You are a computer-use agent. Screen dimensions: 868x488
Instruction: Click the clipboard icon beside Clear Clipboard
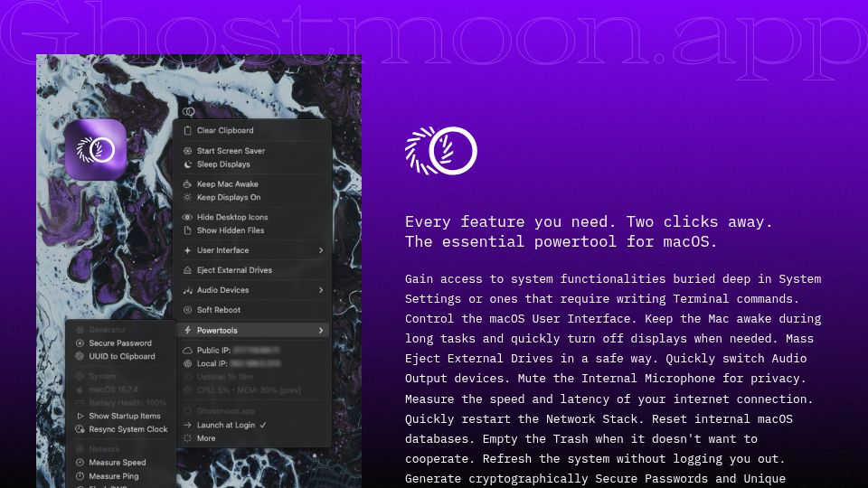pyautogui.click(x=188, y=130)
